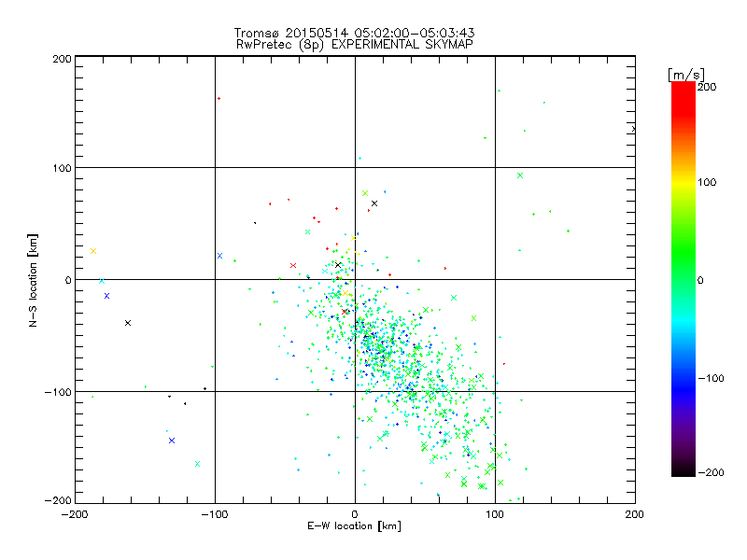Click the 0 label beside the colorbar
747x560 pixels.
coord(700,280)
